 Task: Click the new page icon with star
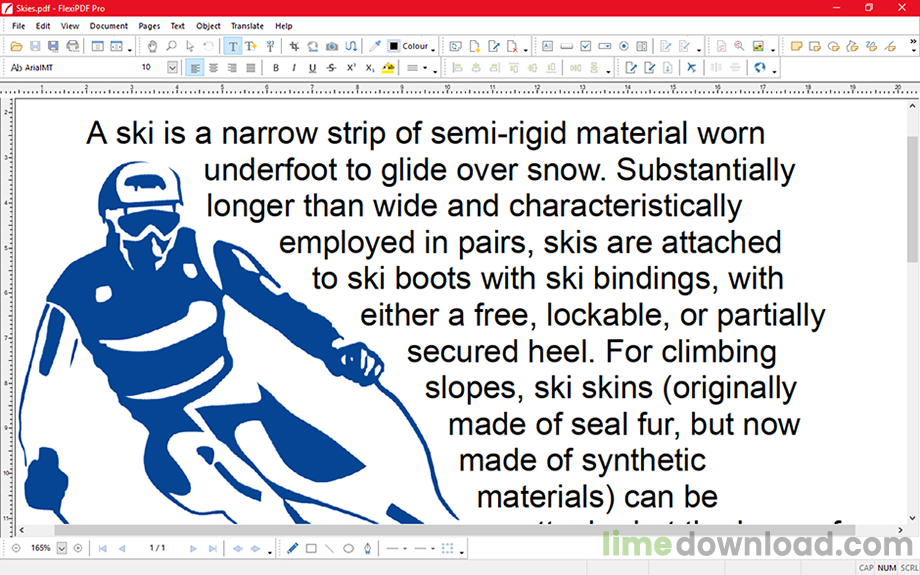pyautogui.click(x=475, y=46)
